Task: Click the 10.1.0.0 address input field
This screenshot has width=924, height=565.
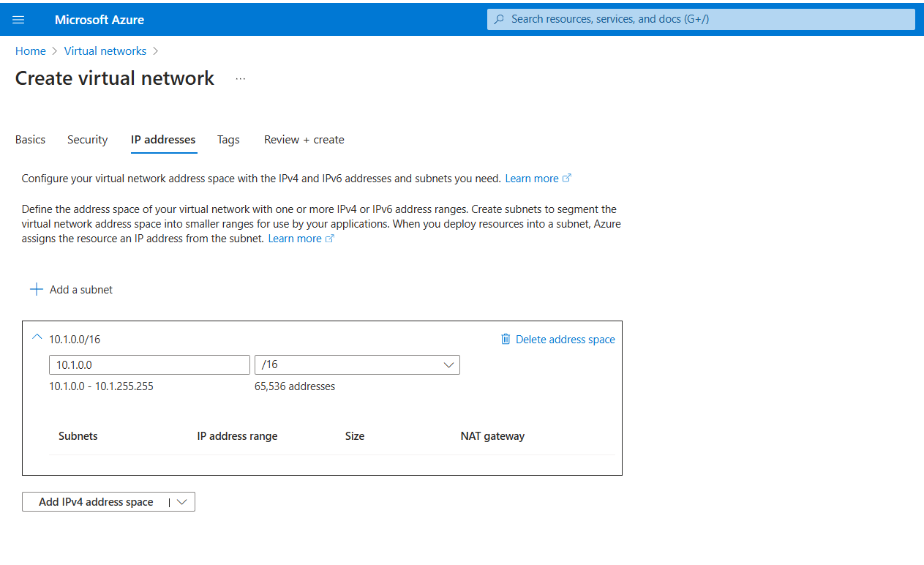Action: [x=149, y=364]
